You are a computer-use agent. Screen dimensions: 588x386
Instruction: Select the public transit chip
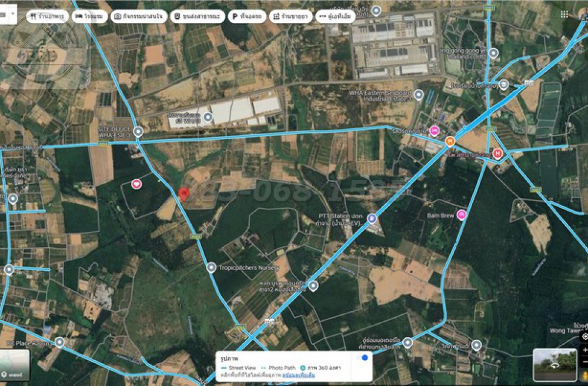point(198,16)
